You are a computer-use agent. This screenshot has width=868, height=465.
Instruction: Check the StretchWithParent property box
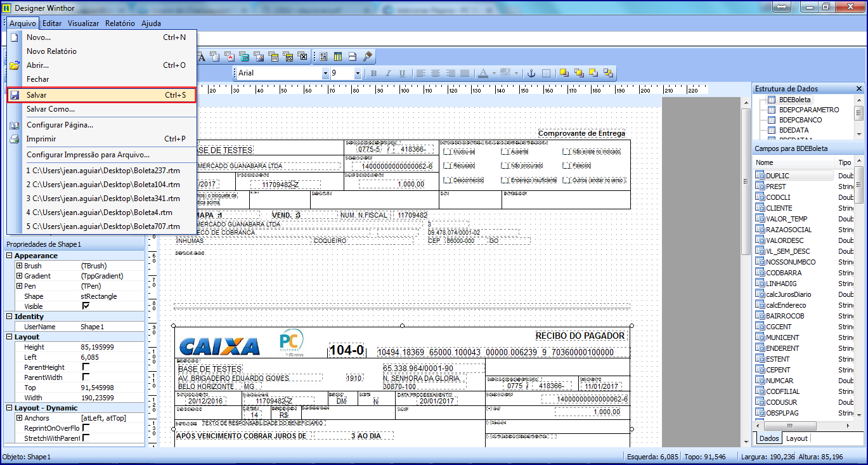coord(86,438)
